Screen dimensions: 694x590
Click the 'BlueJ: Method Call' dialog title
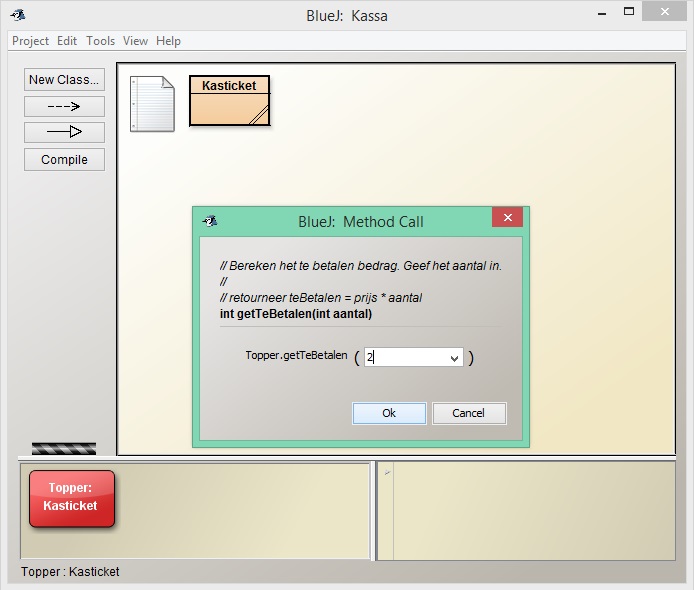(361, 221)
